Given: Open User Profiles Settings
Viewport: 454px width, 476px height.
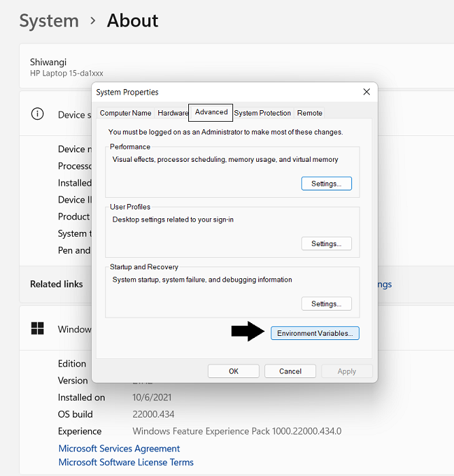Looking at the screenshot, I should (326, 243).
